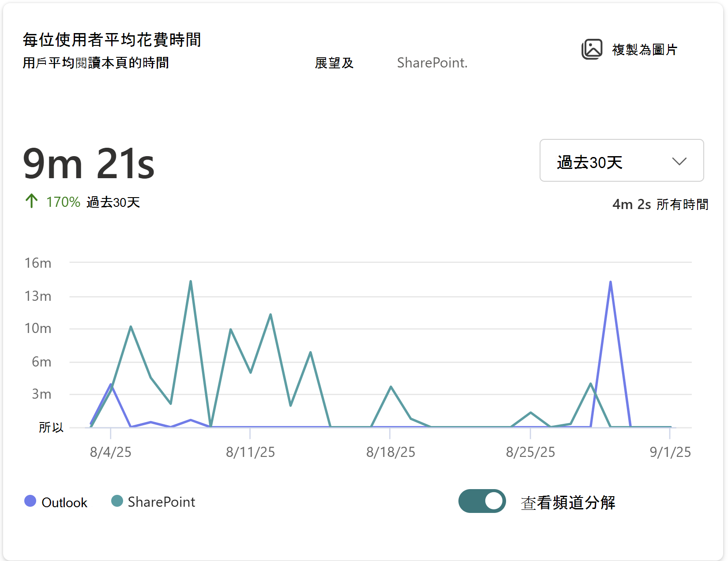
Task: Click the 4m 2s 所有時間 text
Action: 660,204
